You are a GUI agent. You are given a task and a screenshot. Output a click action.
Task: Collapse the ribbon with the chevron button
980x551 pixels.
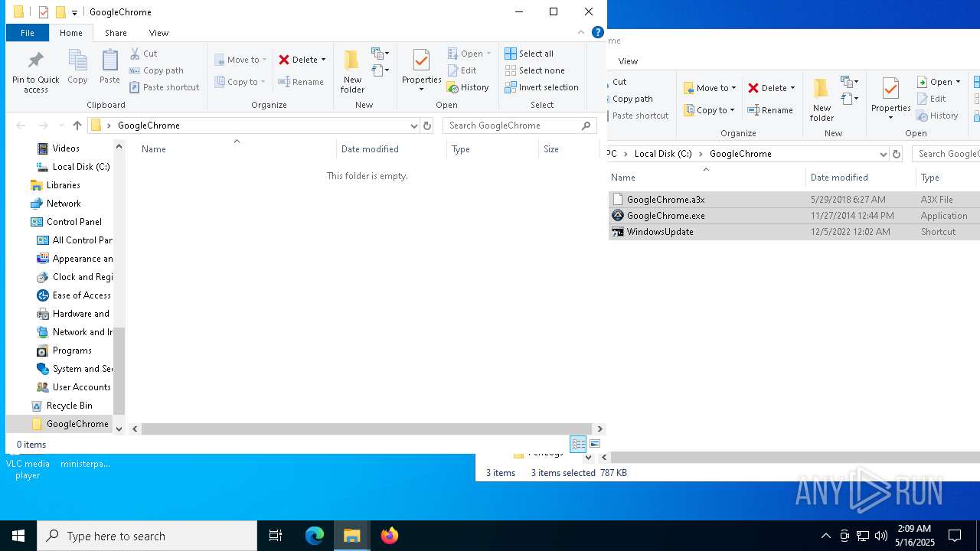click(x=580, y=33)
